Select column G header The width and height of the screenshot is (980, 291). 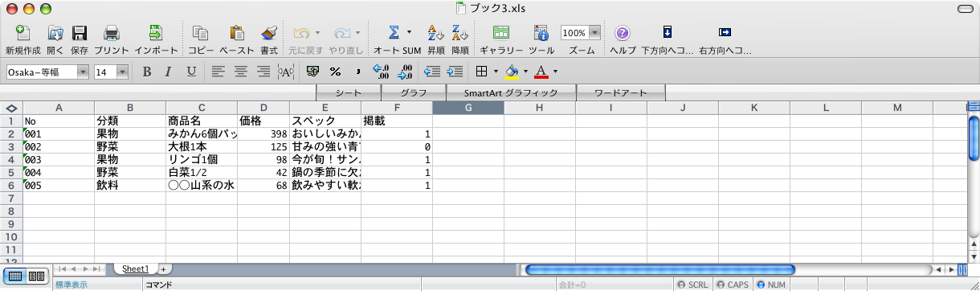[x=468, y=108]
